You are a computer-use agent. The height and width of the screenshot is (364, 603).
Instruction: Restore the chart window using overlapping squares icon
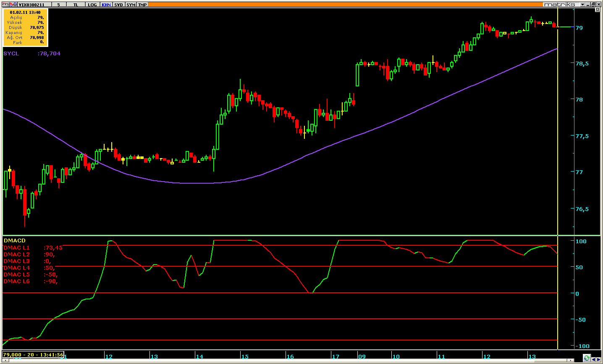[594, 4]
